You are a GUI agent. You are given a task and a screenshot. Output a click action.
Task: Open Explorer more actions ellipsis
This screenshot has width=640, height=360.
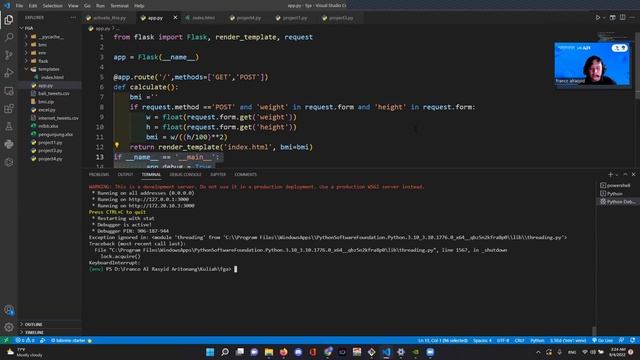[x=73, y=18]
